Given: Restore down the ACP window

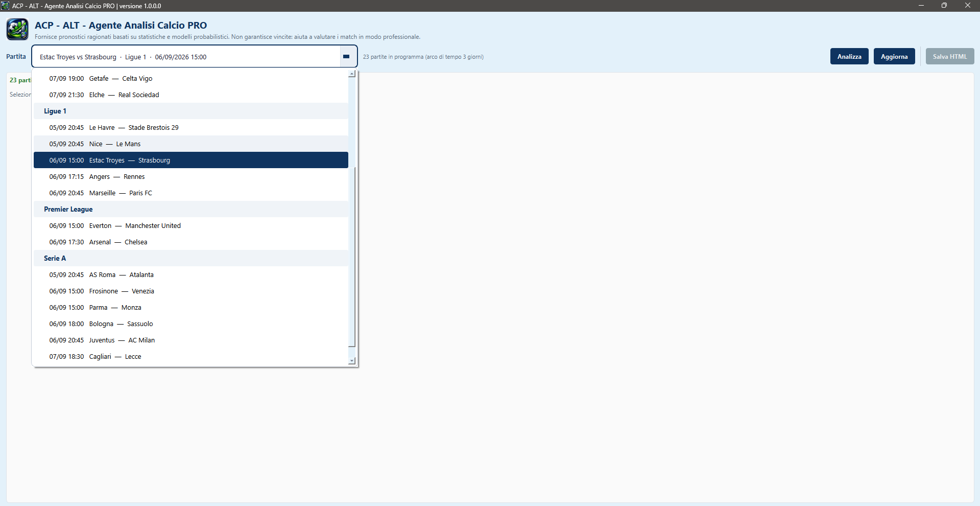Looking at the screenshot, I should click(x=944, y=6).
